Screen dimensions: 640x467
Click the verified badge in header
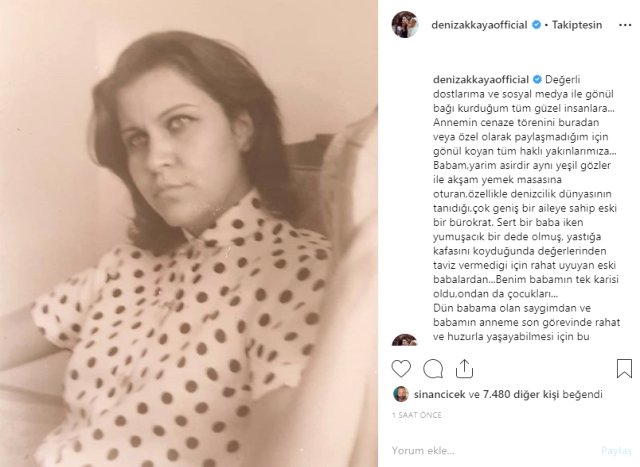click(536, 25)
